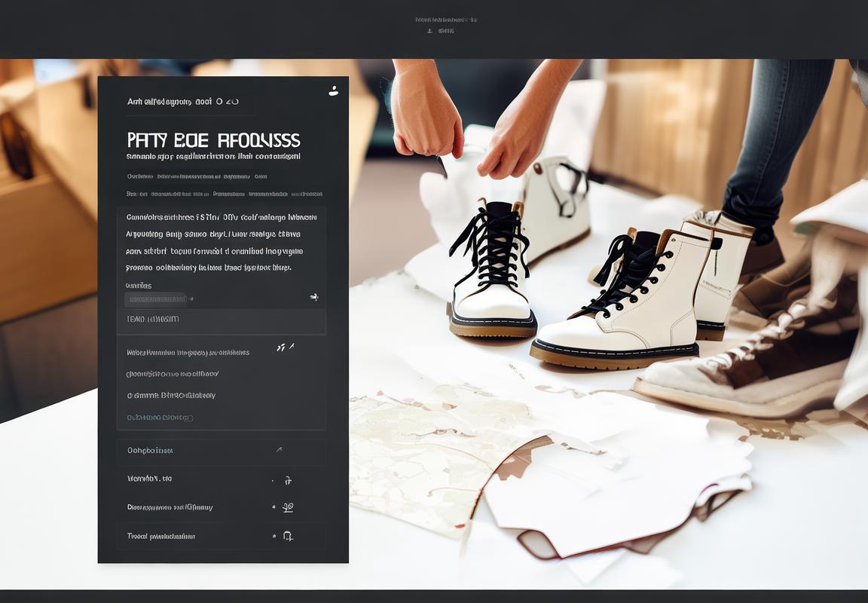Expand the row with the small diagonal arrow

click(221, 451)
